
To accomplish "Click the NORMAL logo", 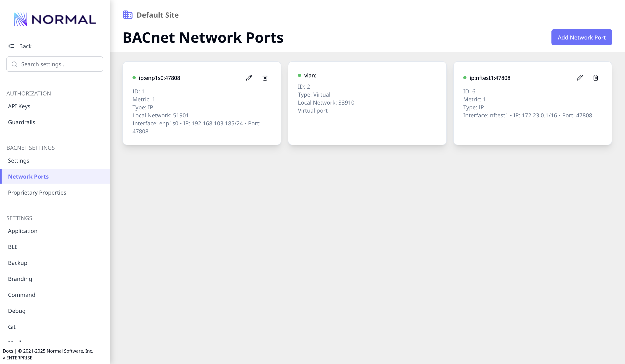I will coord(55,19).
